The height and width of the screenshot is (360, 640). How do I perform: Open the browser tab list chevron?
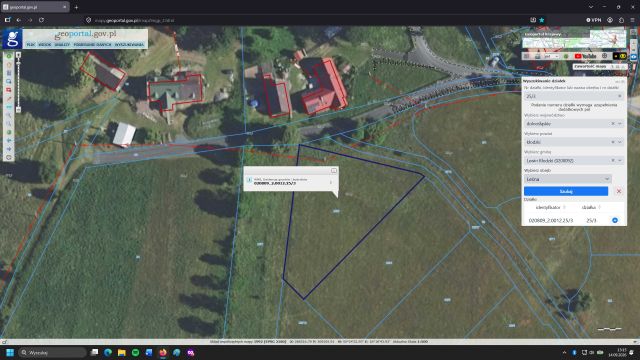591,7
